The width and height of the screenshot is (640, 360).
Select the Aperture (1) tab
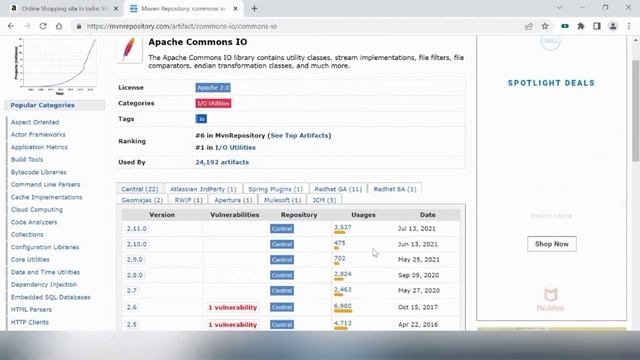(233, 200)
